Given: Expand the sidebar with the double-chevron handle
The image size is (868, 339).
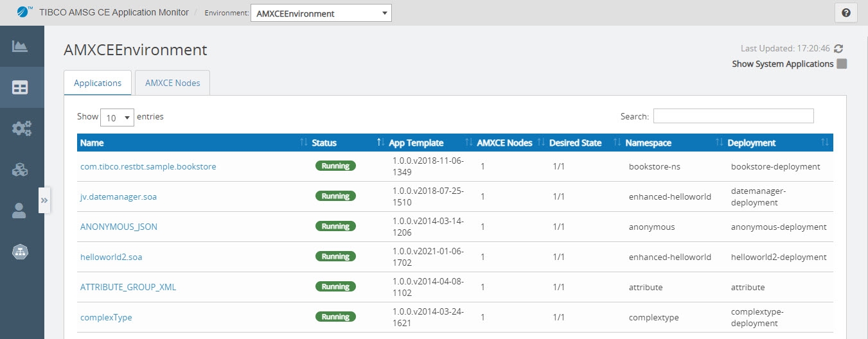Looking at the screenshot, I should point(44,200).
